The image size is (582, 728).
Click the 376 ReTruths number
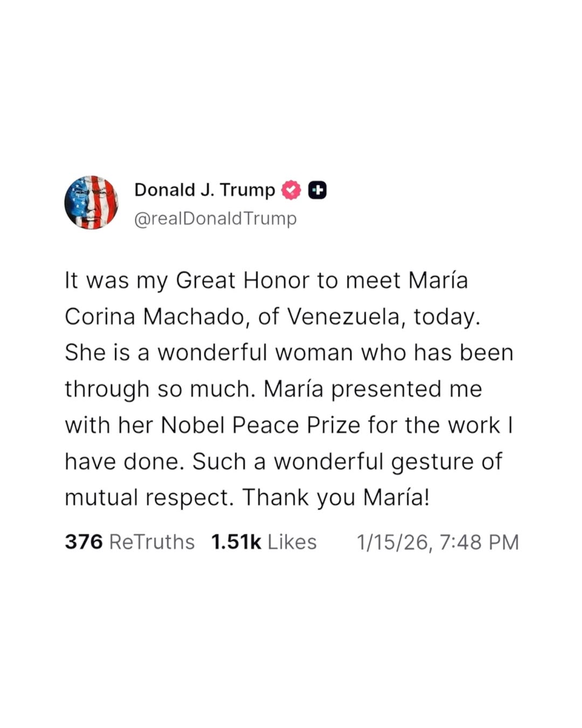click(84, 542)
